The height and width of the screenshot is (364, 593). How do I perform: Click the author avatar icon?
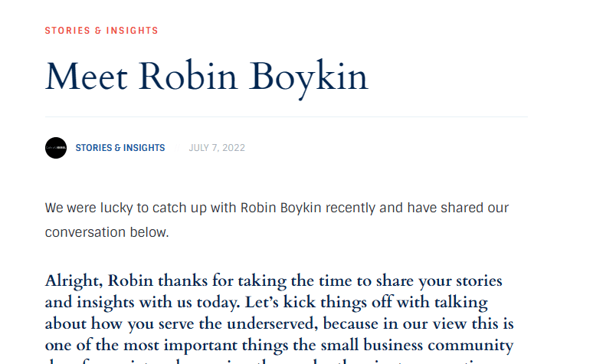click(56, 148)
